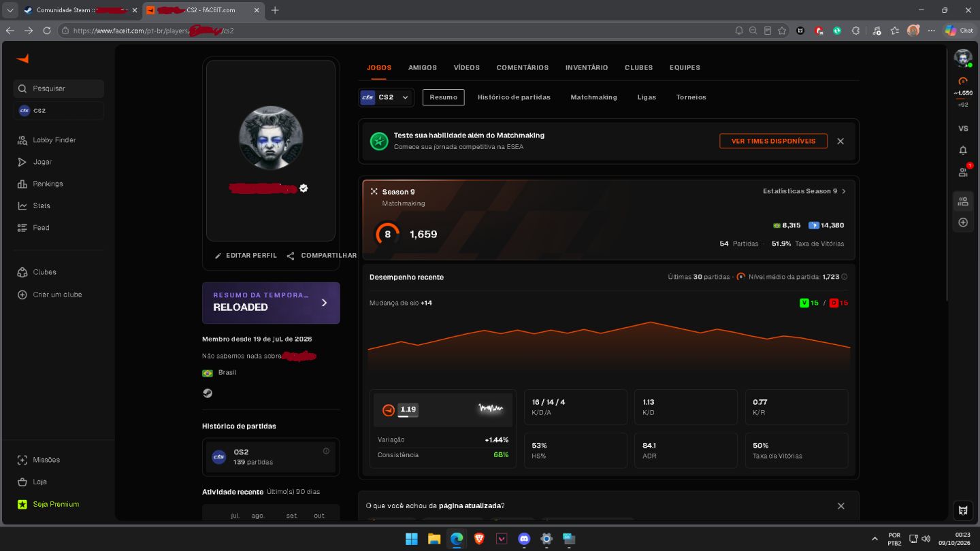Select the Matchmaking sub-tab
980x551 pixels.
coord(593,97)
